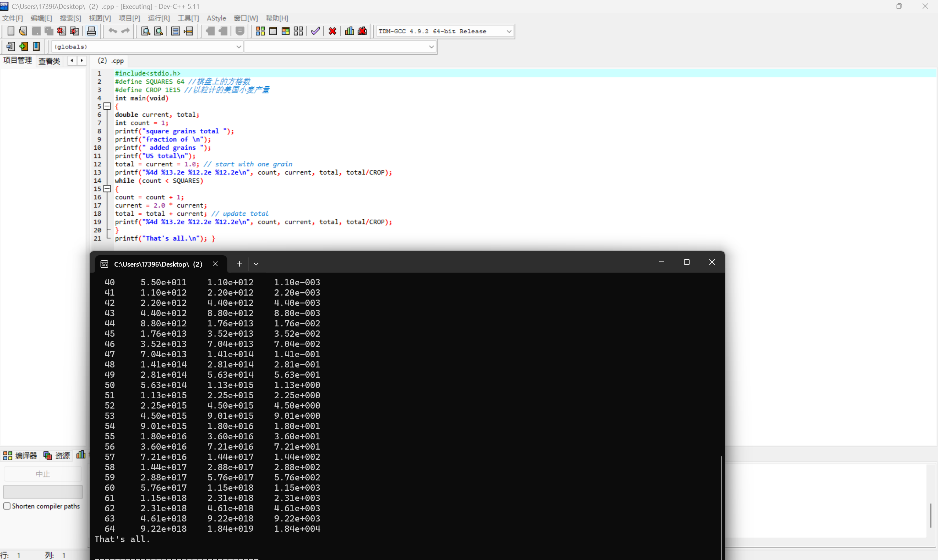Collapse the main function fold marker at line 5
The height and width of the screenshot is (560, 938).
[107, 106]
